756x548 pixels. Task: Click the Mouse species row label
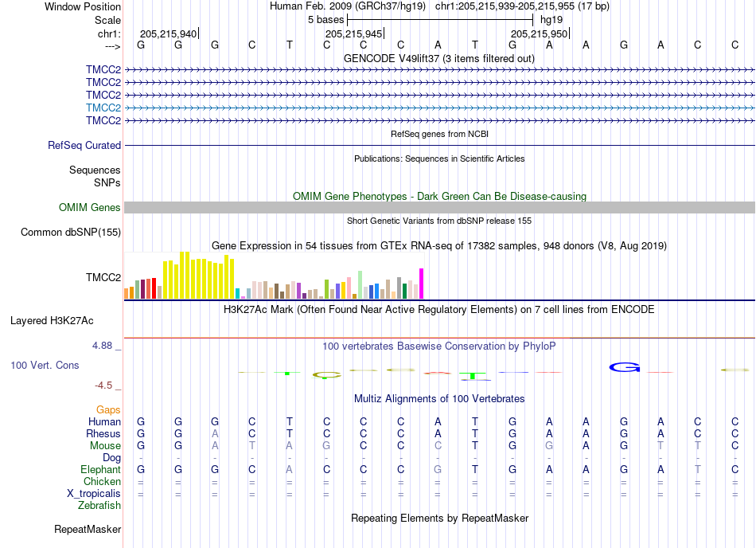pos(105,446)
